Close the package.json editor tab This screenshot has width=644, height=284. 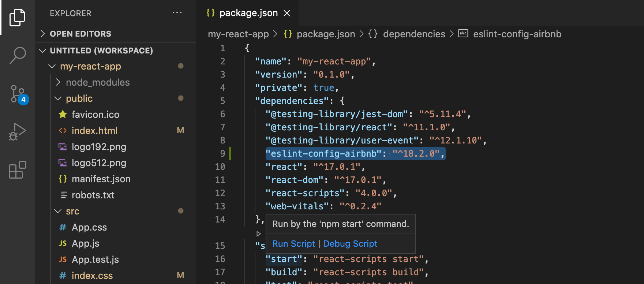(x=287, y=13)
